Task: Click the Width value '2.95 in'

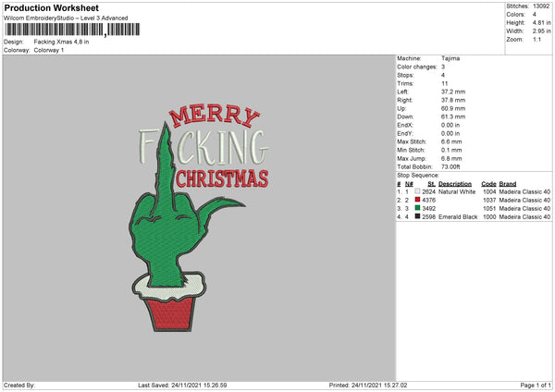Action: coord(541,31)
